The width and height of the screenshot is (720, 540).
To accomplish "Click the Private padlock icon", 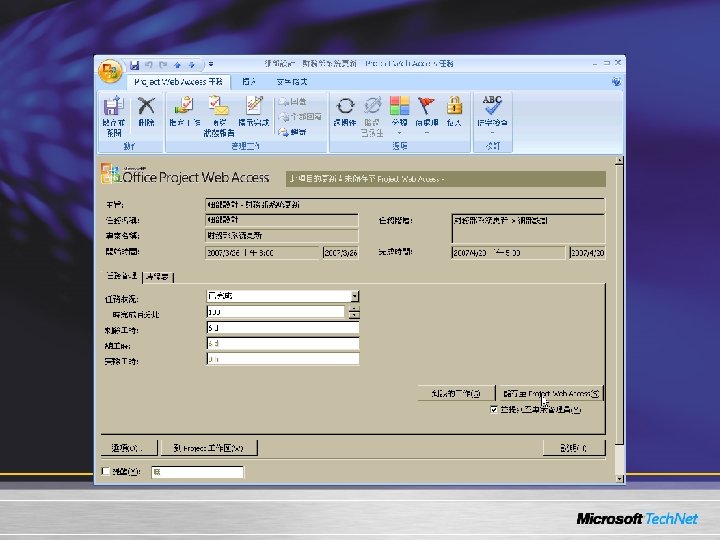I will pos(454,111).
